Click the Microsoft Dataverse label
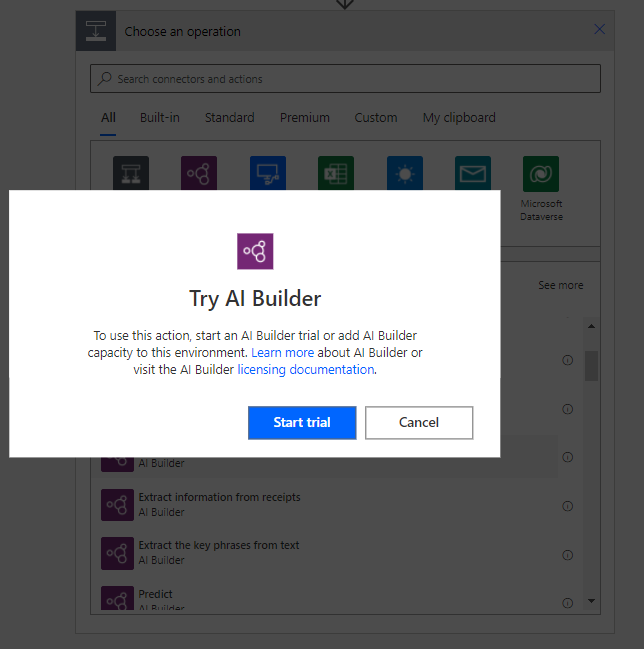This screenshot has width=644, height=649. tap(541, 210)
